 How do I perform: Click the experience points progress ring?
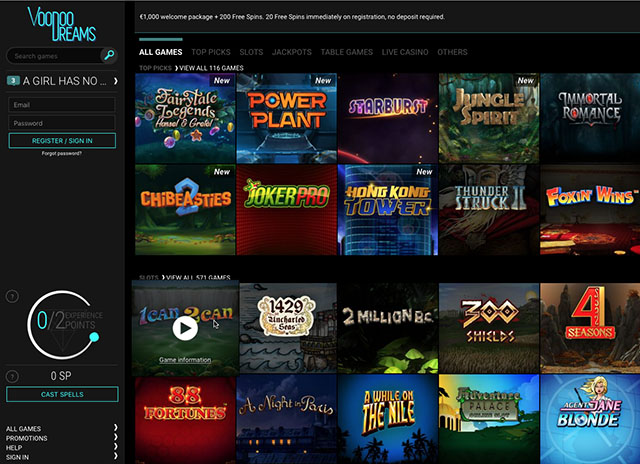click(62, 325)
